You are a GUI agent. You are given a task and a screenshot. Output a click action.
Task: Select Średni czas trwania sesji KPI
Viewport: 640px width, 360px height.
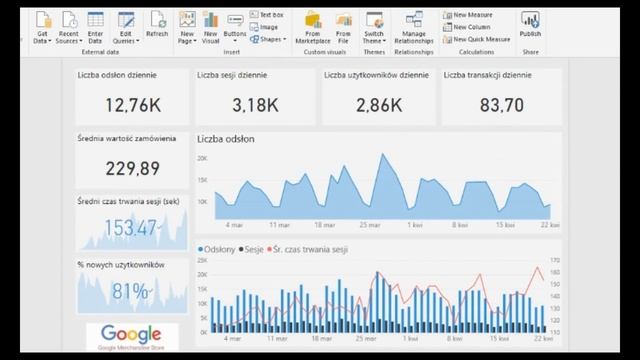[x=132, y=223]
